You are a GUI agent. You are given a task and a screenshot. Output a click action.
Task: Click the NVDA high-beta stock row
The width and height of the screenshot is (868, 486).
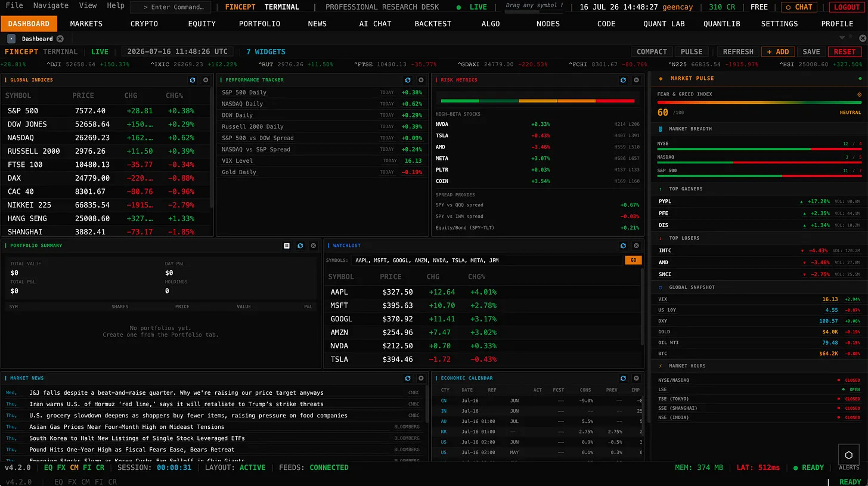[x=537, y=125]
